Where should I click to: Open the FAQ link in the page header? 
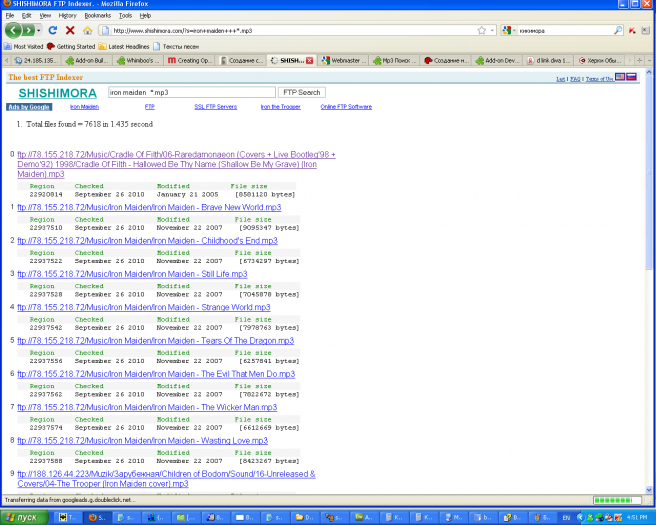(575, 79)
